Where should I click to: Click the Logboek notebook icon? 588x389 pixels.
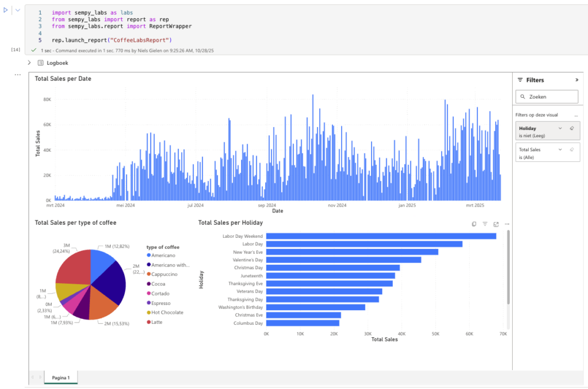tap(41, 62)
